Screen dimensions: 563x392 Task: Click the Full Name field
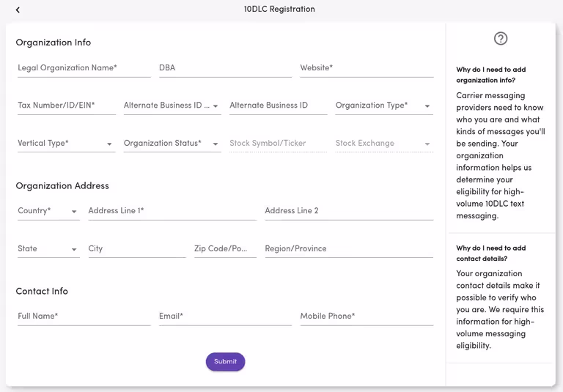[x=84, y=317]
